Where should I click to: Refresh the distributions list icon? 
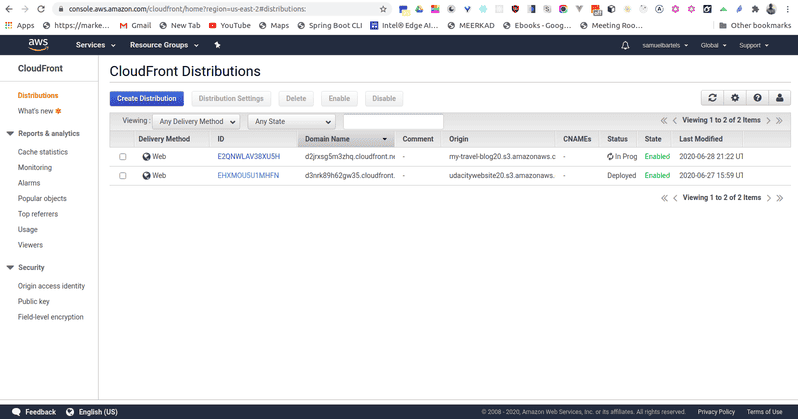(x=712, y=98)
